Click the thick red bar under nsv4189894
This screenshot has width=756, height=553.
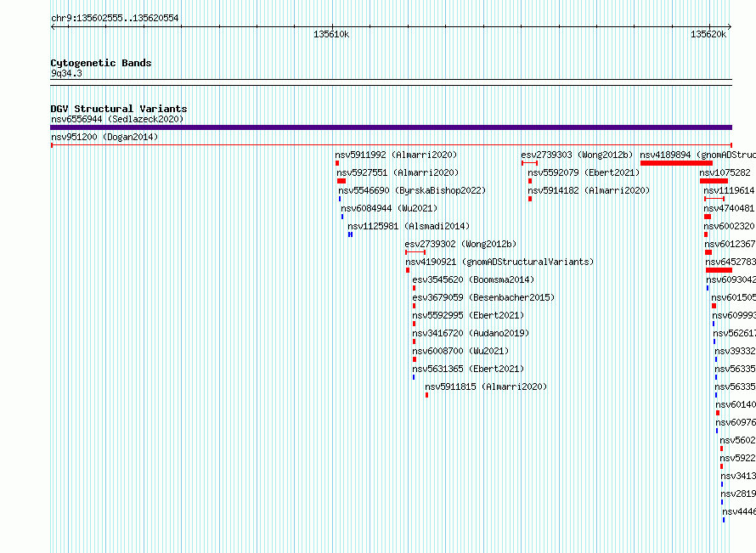pyautogui.click(x=676, y=163)
